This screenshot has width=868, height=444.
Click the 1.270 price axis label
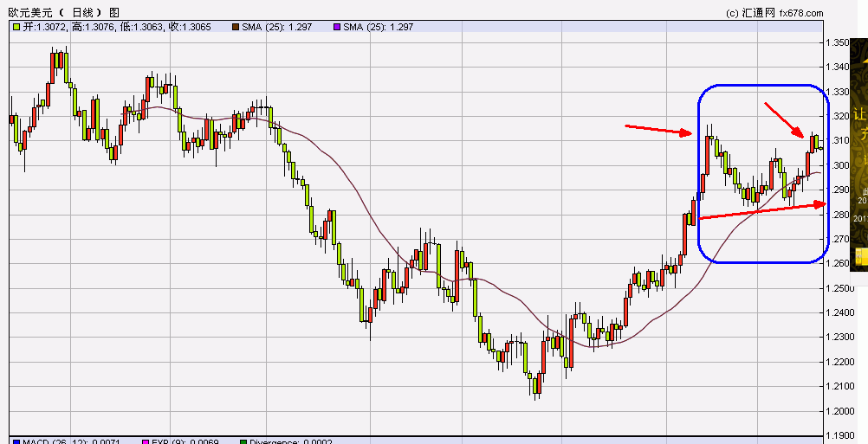tap(837, 239)
